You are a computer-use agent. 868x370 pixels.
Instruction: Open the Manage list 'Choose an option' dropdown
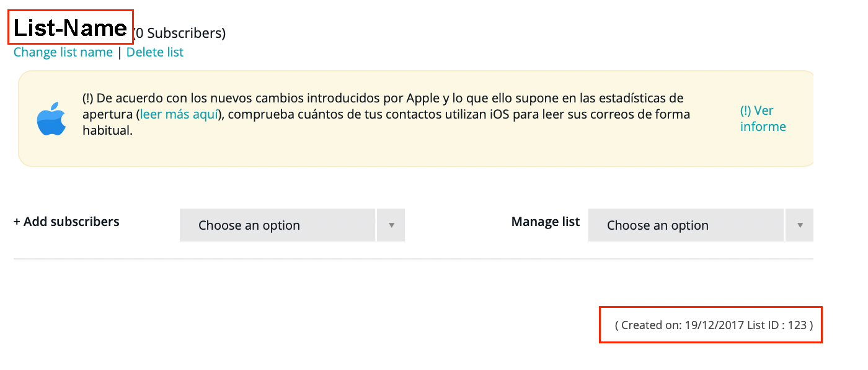point(686,225)
